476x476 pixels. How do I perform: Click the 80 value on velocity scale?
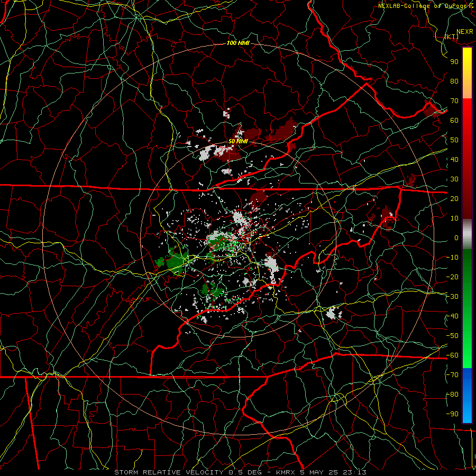coord(454,81)
